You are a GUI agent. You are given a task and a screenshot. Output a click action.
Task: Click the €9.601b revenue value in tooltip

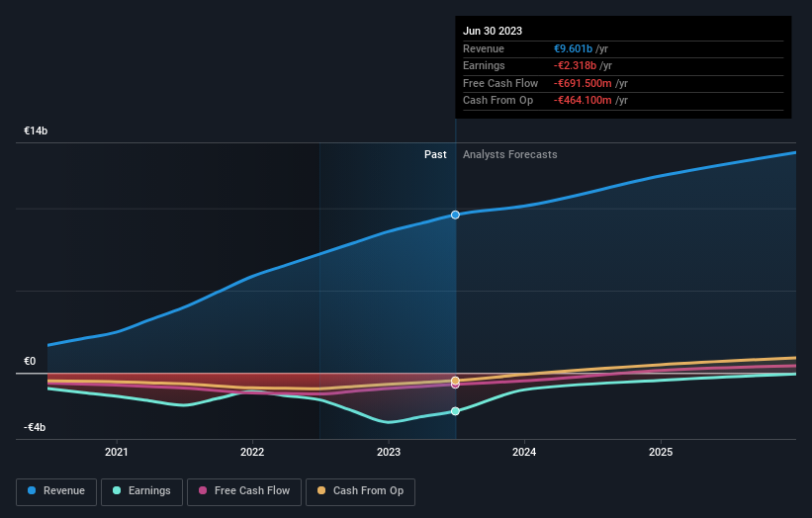coord(573,48)
